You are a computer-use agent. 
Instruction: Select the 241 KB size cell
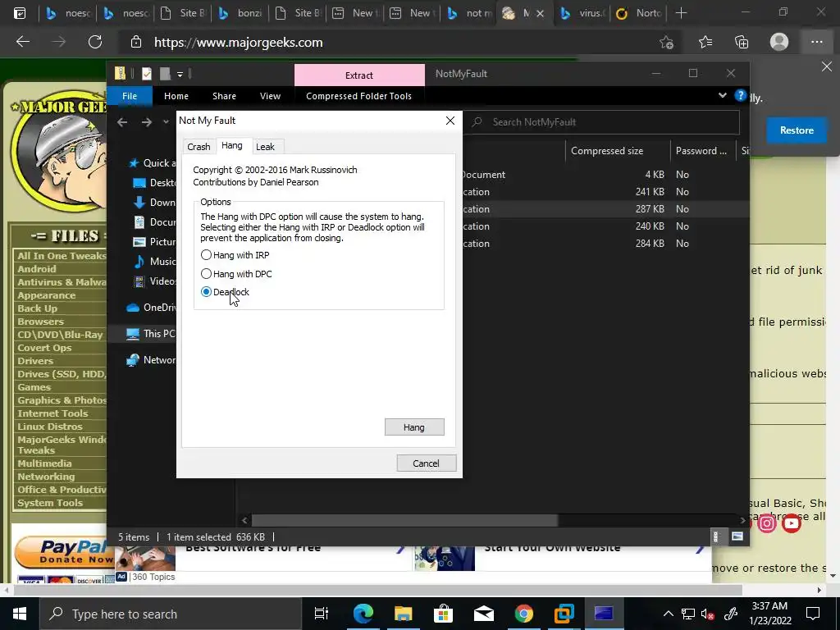pos(650,192)
